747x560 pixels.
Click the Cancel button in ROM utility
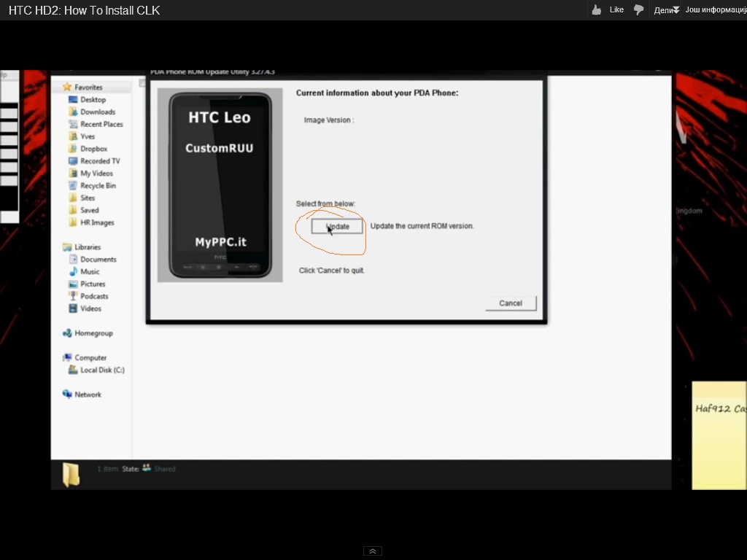[x=511, y=303]
